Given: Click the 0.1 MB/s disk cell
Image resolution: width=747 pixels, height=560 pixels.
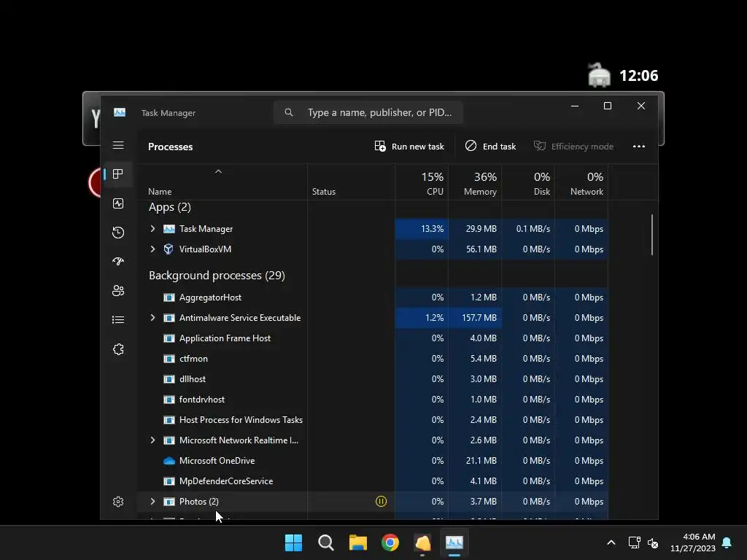Looking at the screenshot, I should click(x=528, y=228).
